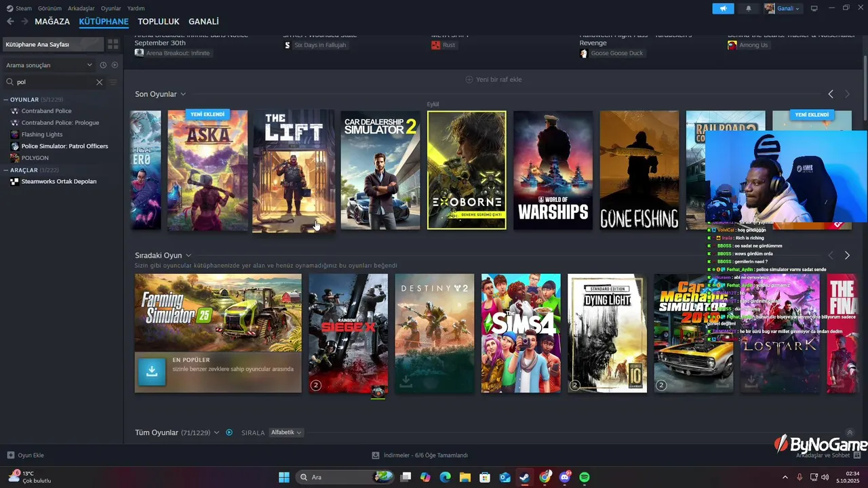Open the advanced filter sliders icon
868x488 pixels.
point(113,82)
